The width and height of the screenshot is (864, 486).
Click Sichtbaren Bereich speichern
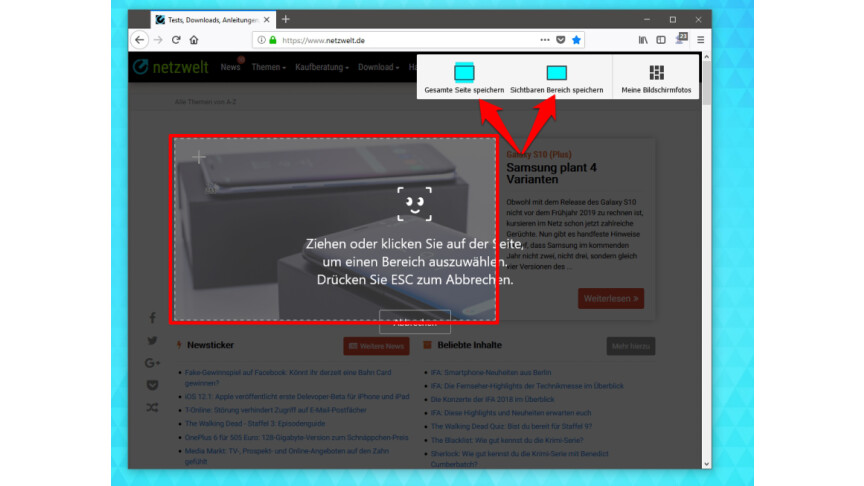point(557,78)
